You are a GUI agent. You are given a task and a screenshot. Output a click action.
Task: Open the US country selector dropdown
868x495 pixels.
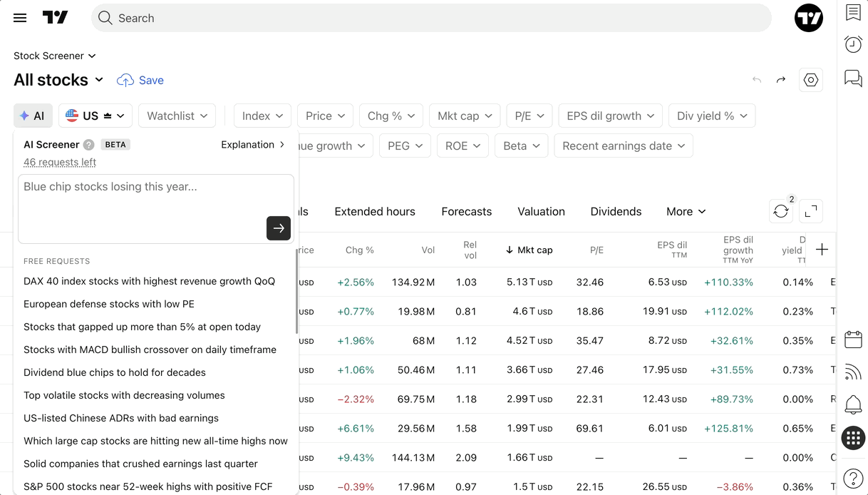tap(95, 116)
